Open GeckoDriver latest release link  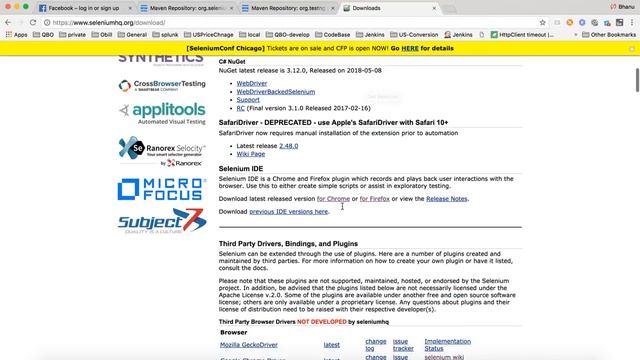331,345
